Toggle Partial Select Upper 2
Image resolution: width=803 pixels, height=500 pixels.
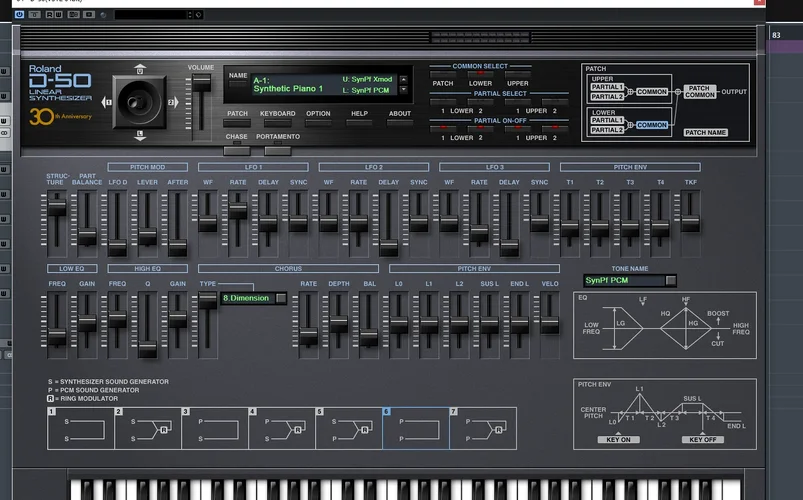555,101
